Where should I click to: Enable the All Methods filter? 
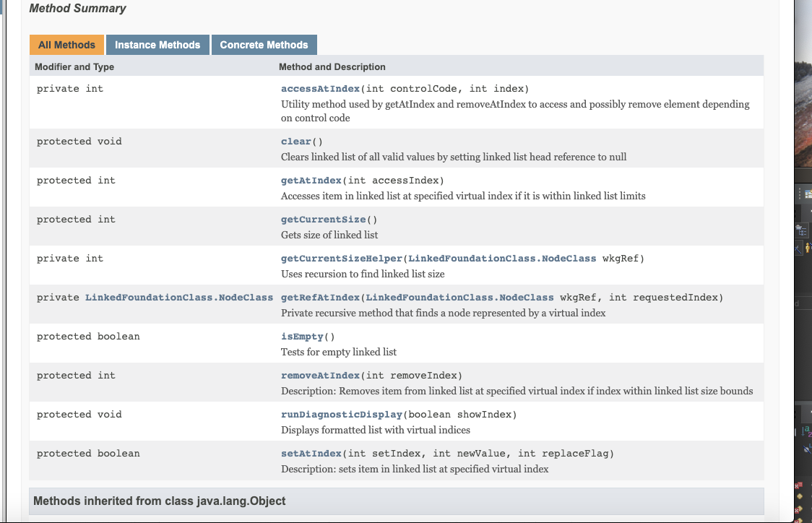tap(66, 44)
